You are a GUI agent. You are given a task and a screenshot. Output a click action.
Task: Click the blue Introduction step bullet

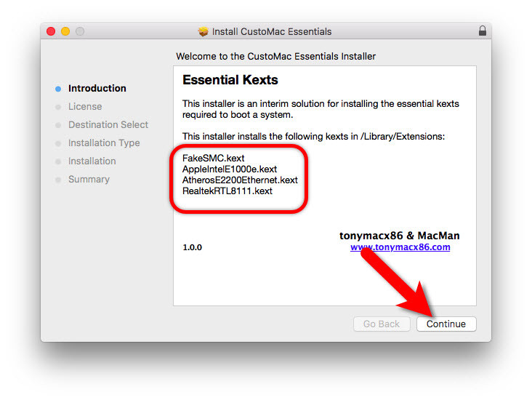(x=58, y=89)
